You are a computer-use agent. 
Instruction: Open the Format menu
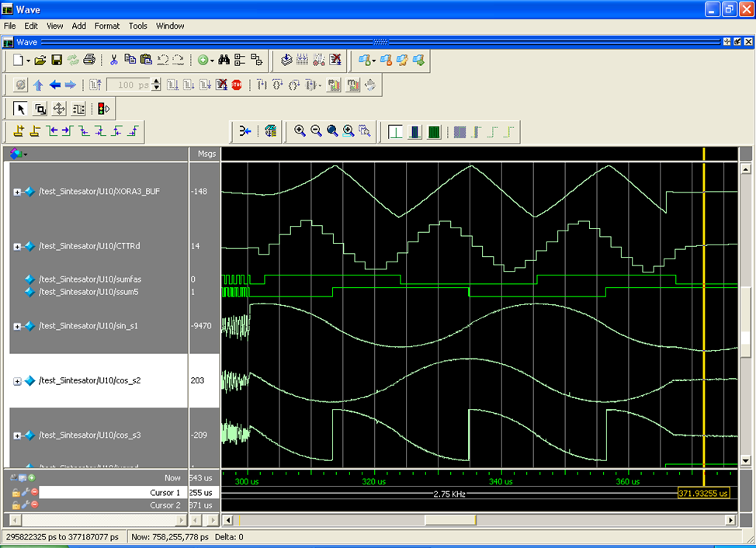tap(106, 26)
